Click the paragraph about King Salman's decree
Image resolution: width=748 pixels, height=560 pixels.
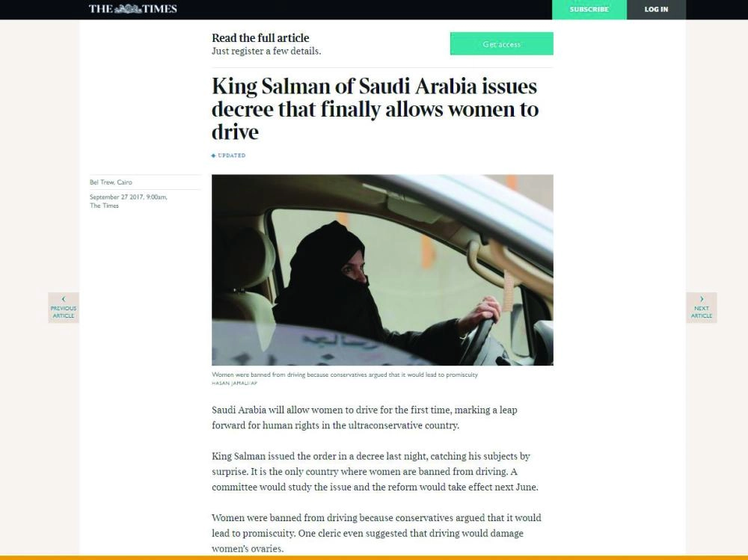tap(375, 472)
